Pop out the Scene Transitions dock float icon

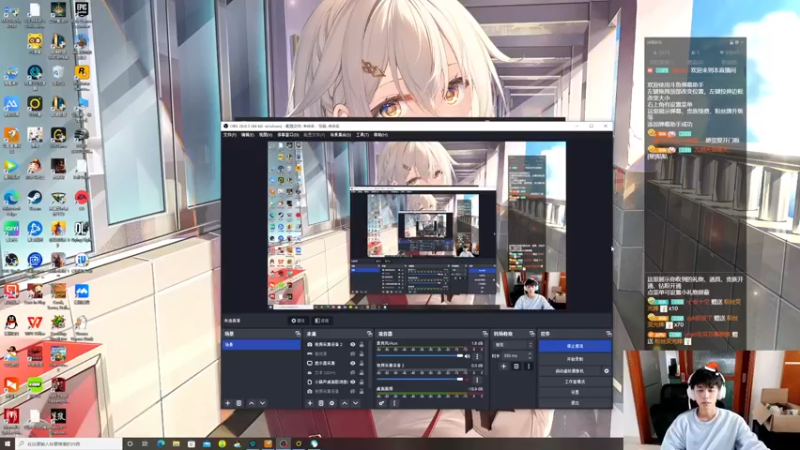[532, 334]
